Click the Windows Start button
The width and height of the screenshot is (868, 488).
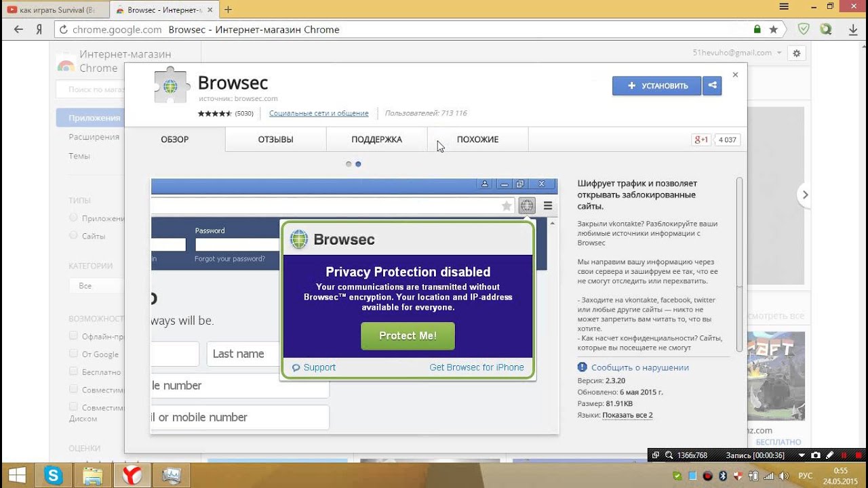(x=16, y=476)
